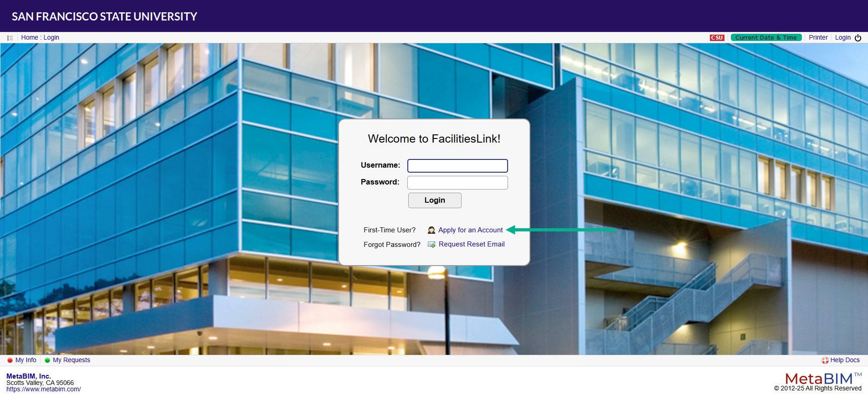Open Apply for an Account
Image resolution: width=868 pixels, height=415 pixels.
click(x=470, y=230)
